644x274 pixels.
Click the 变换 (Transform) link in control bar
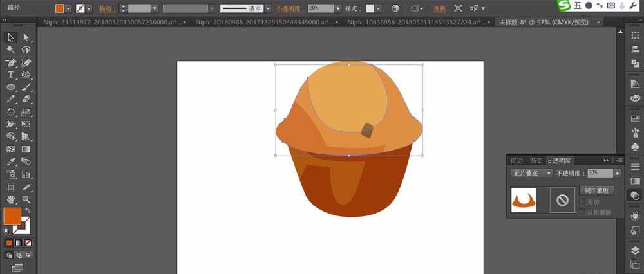439,8
